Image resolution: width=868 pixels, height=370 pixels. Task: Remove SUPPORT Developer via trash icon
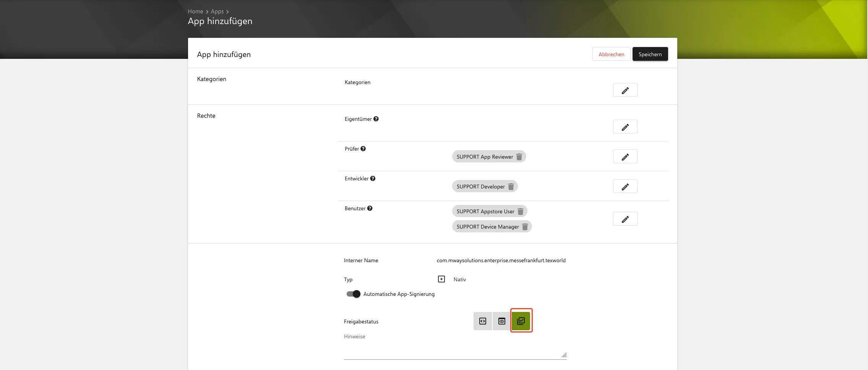[511, 187]
